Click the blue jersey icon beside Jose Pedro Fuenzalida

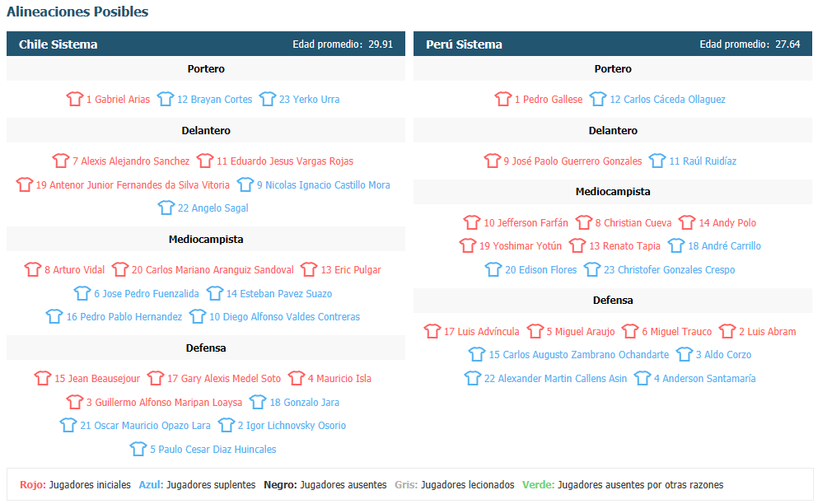(x=82, y=293)
